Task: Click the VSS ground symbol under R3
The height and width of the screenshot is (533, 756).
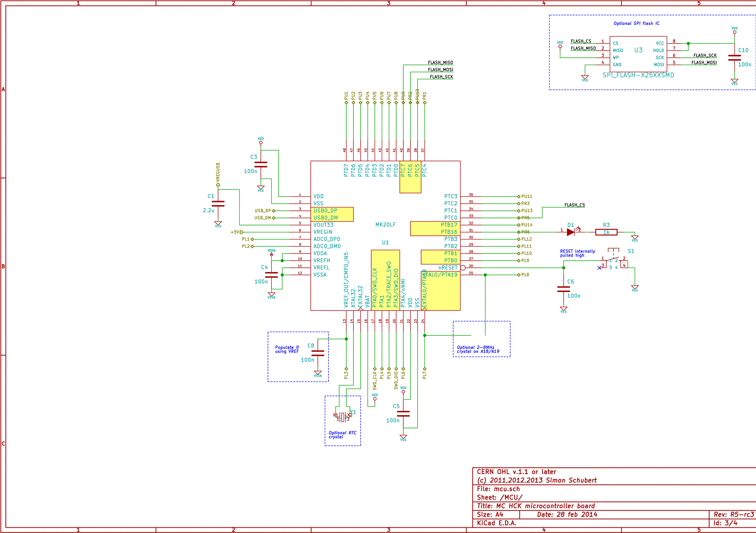Action: click(635, 238)
